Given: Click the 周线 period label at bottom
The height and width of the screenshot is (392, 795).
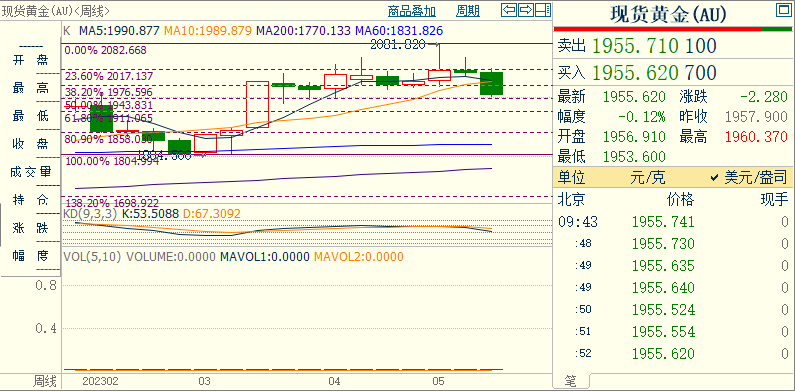Looking at the screenshot, I should click(45, 381).
